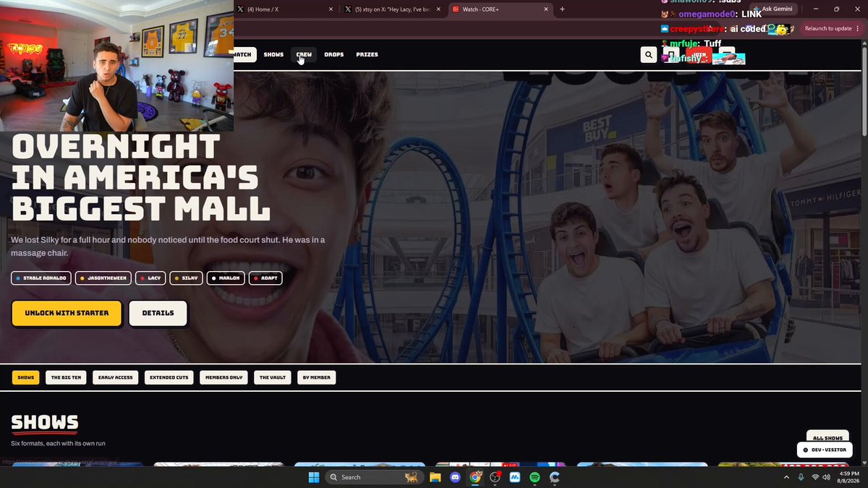Select the Stable Ronaldo crew tag
Screen dimensions: 868x488
[41, 278]
